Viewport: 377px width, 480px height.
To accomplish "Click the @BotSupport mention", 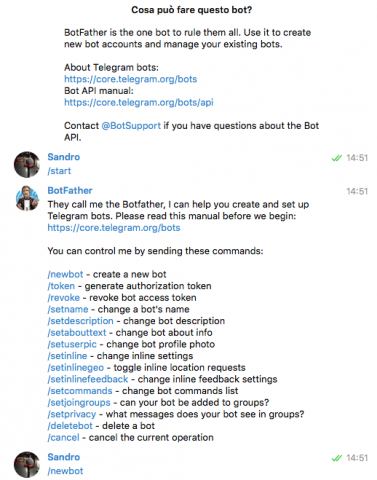I will (131, 126).
